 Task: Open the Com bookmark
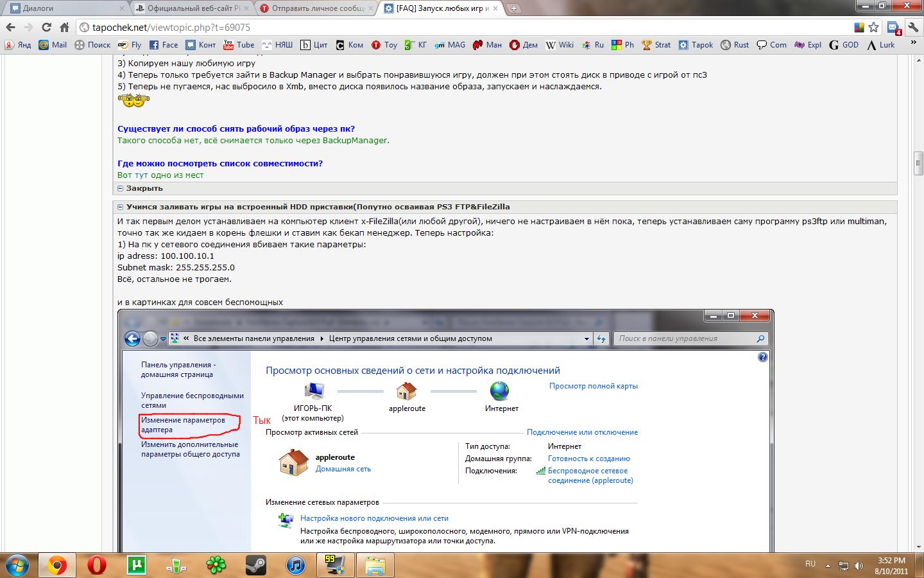click(771, 45)
